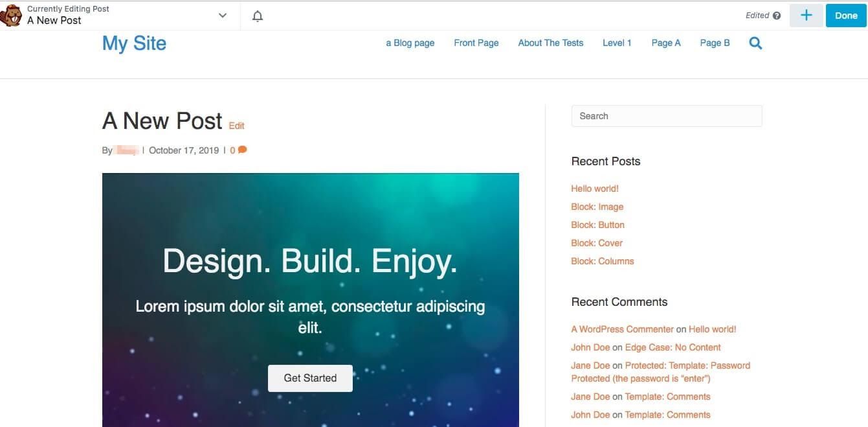The image size is (868, 427).
Task: Open the notifications bell icon
Action: tap(258, 16)
